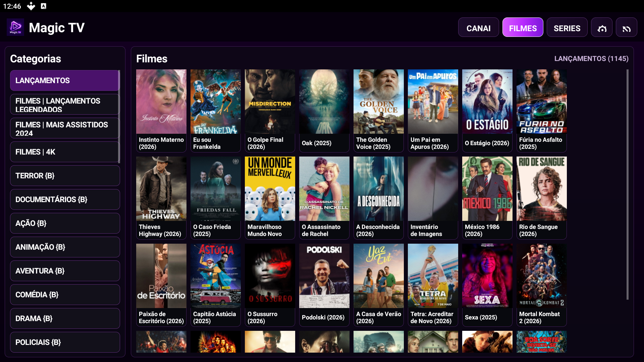This screenshot has height=362, width=644.
Task: Tap the download notification icon in status bar
Action: 31,6
